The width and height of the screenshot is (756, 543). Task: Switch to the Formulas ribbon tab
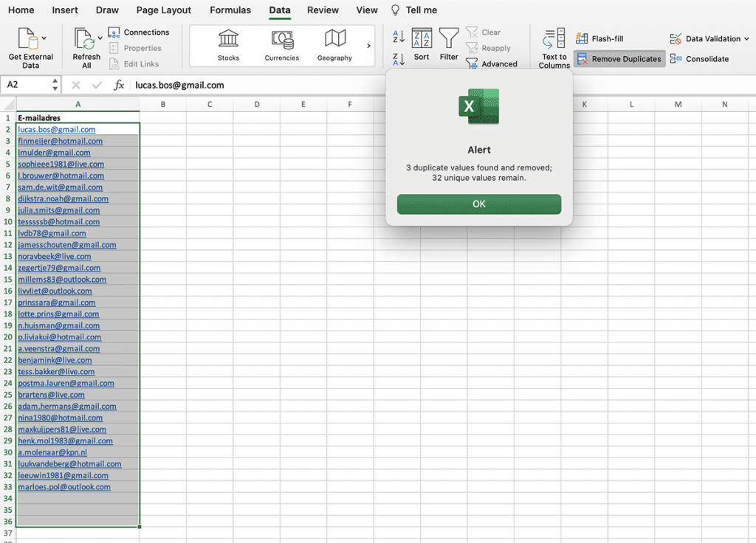click(x=230, y=10)
